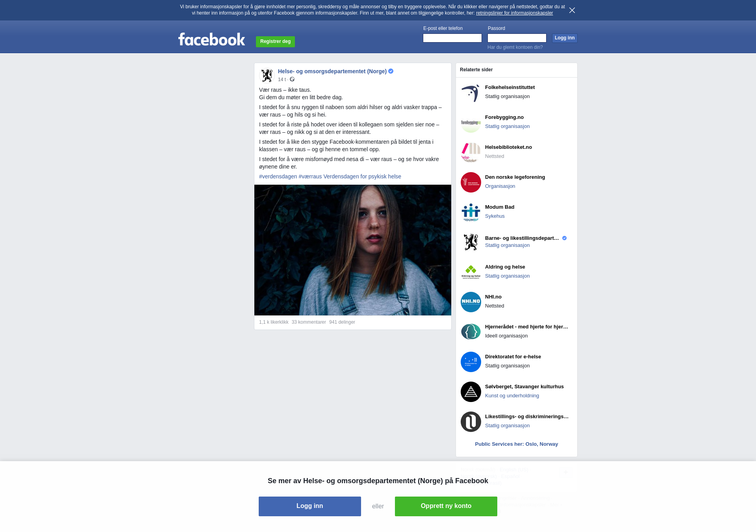Viewport: 756px width, 532px height.
Task: Open the Aldring og helse page name
Action: [x=505, y=267]
